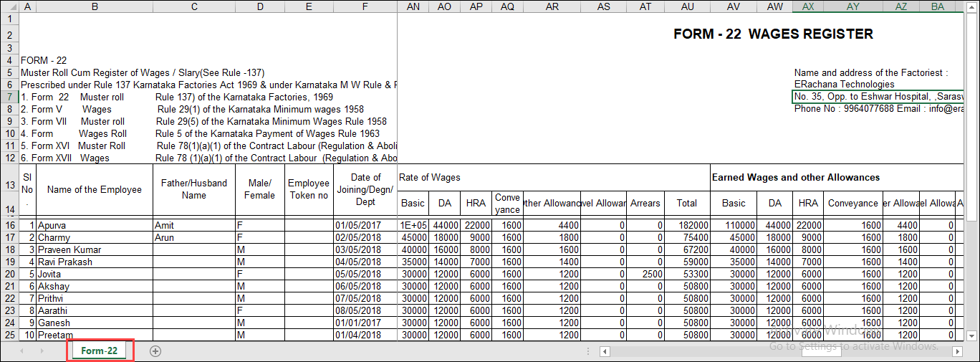Select row 20 header
Viewport: 980px width, 362px height.
pos(9,274)
